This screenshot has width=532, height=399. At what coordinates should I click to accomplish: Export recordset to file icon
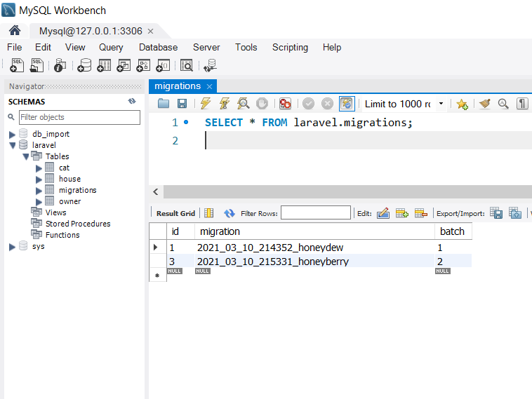tap(496, 213)
